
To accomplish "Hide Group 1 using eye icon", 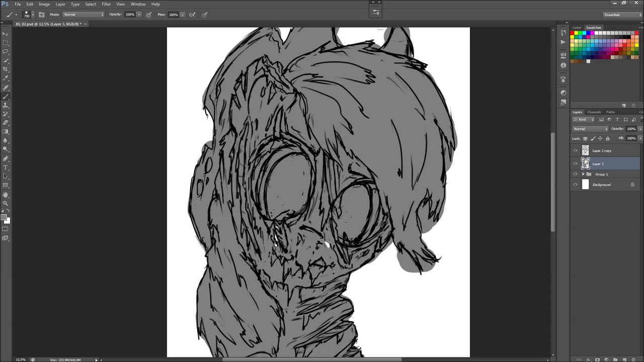I will click(576, 174).
